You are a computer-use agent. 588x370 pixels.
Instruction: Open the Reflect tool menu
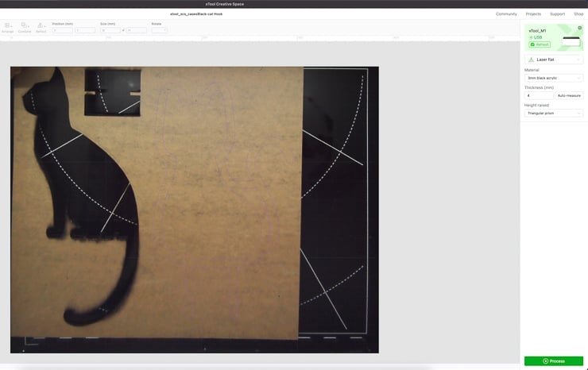(x=41, y=27)
